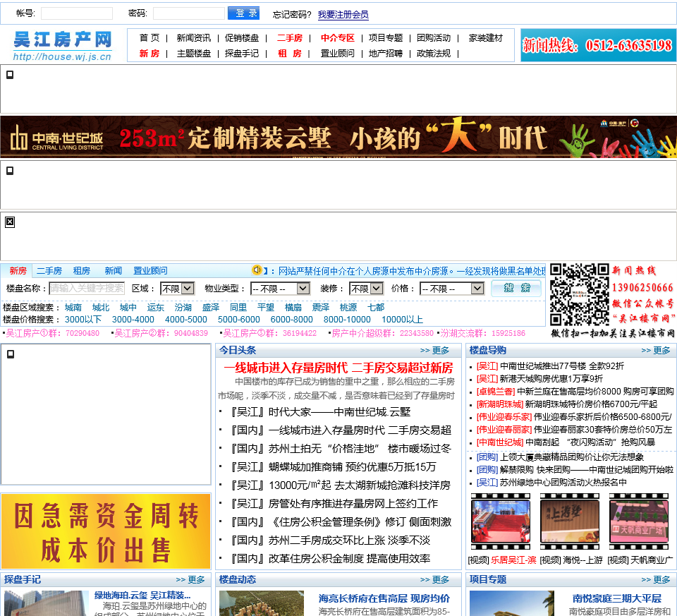This screenshot has width=677, height=616.
Task: Switch to the 租房 search tab
Action: pos(82,271)
